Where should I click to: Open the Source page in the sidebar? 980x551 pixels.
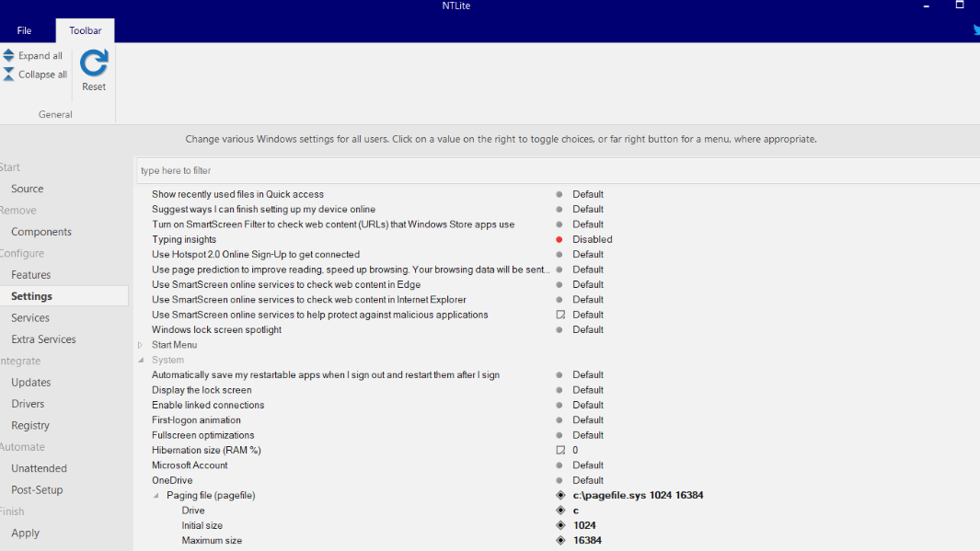pos(28,189)
